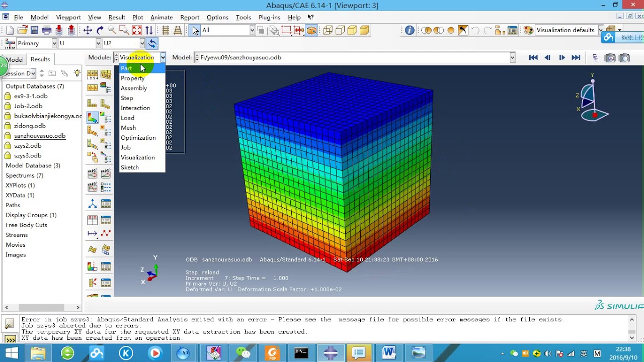Click the Open file folder icon
Screen dimensions: 644x362
pos(22,30)
